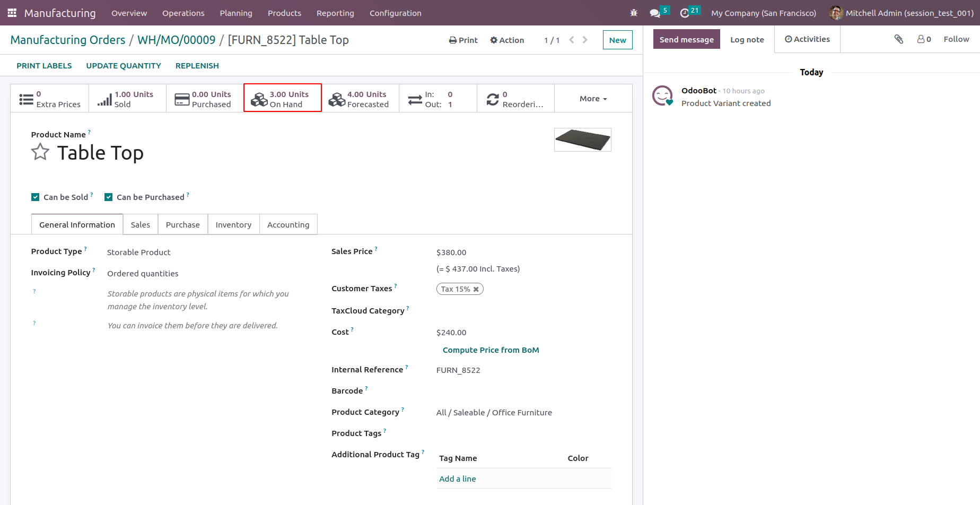Click the Table Top product image

pyautogui.click(x=583, y=140)
